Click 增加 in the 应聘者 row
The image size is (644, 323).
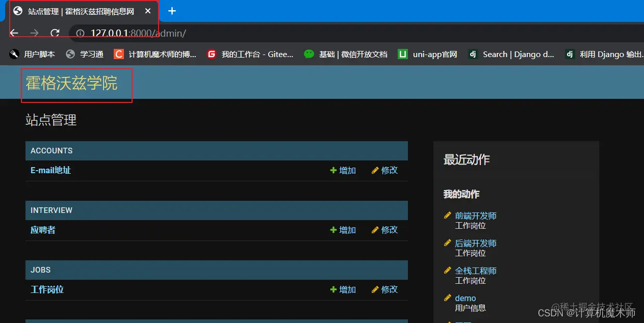coord(343,230)
